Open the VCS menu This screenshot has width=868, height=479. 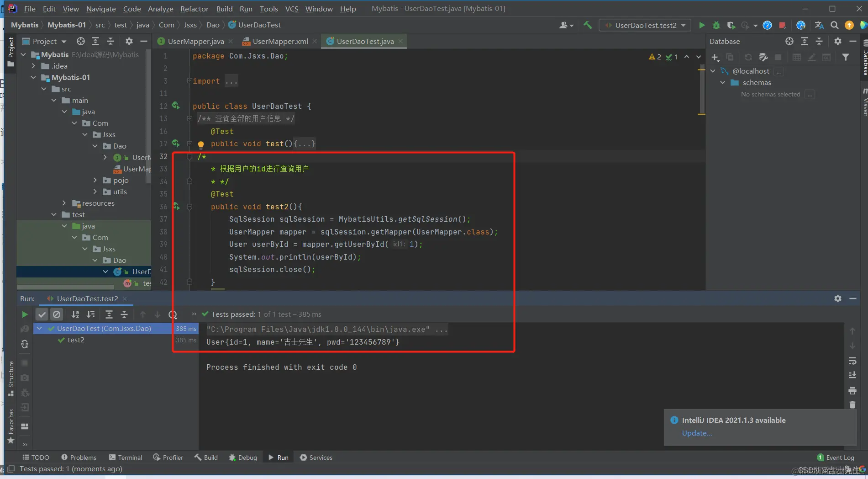[292, 9]
